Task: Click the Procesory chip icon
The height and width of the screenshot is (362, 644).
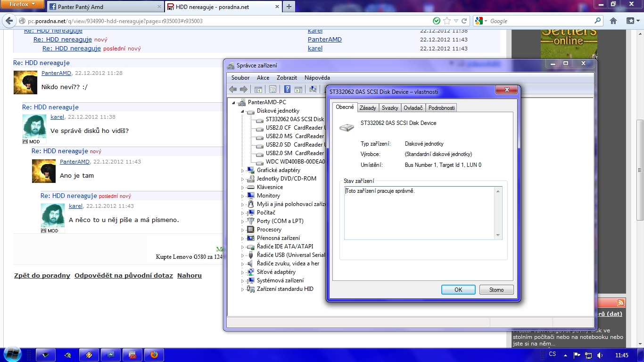Action: [x=251, y=230]
